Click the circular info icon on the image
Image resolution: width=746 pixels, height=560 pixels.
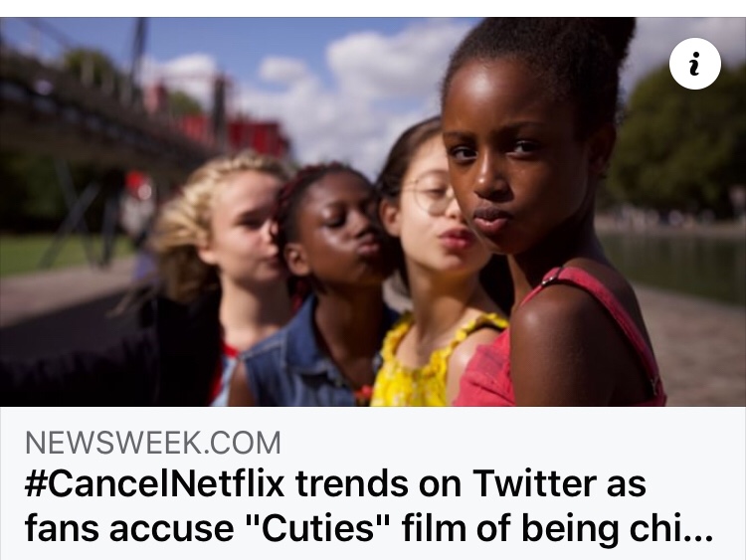coord(694,64)
